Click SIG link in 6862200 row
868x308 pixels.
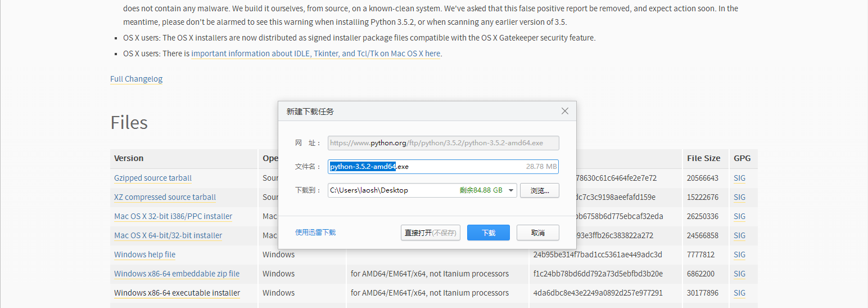739,274
